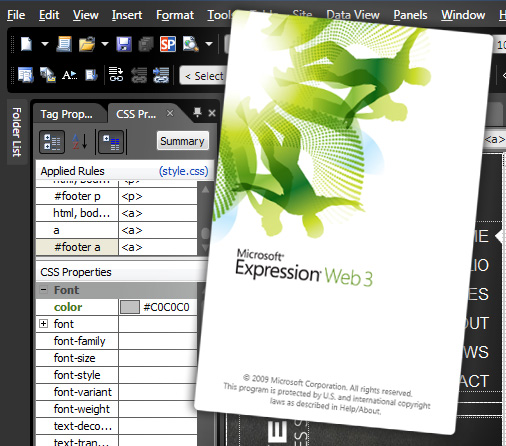Expand the font property plus box
The image size is (506, 446).
click(43, 323)
